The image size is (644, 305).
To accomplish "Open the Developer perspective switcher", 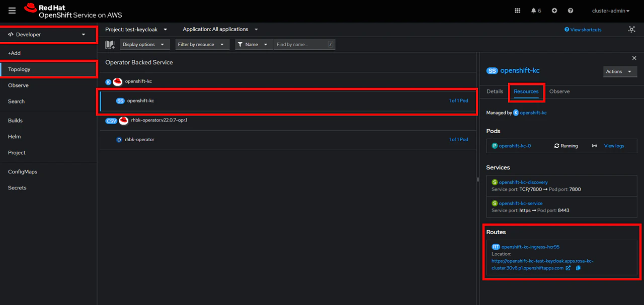I will [48, 35].
